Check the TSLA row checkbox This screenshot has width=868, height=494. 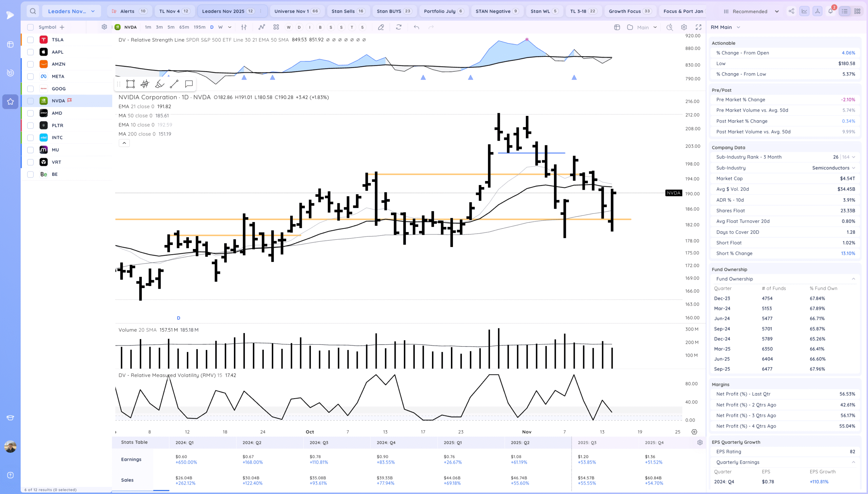coord(31,40)
